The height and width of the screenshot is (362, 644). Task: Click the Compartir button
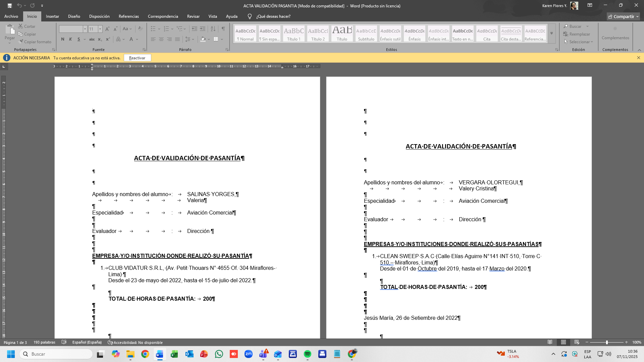[623, 16]
